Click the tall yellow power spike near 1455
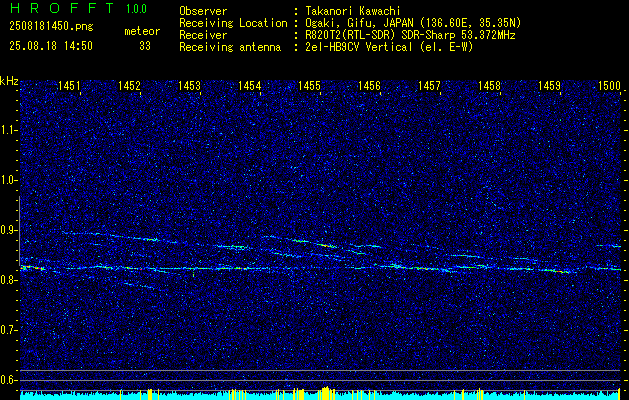Image resolution: width=629 pixels, height=400 pixels. tap(326, 392)
